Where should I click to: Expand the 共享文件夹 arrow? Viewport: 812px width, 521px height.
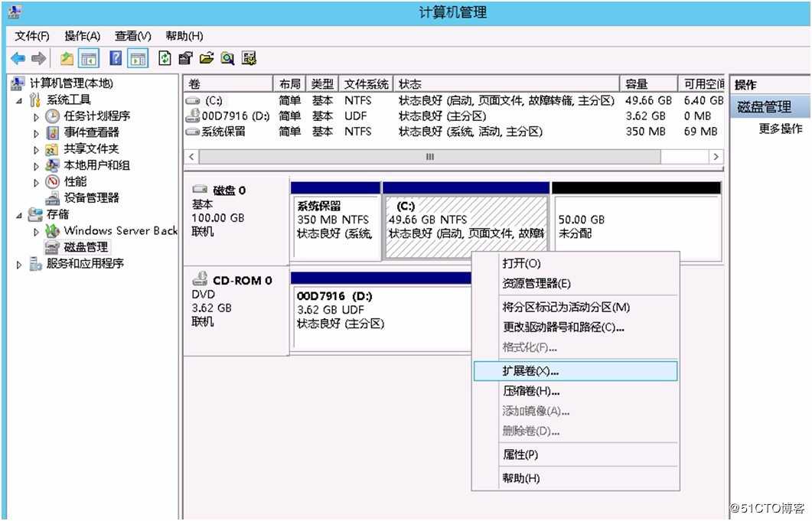[36, 150]
